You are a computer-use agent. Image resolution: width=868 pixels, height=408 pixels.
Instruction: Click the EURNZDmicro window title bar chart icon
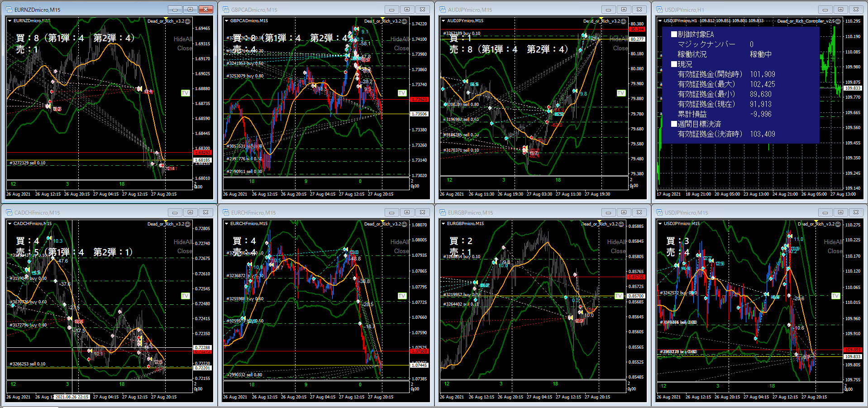coord(9,10)
